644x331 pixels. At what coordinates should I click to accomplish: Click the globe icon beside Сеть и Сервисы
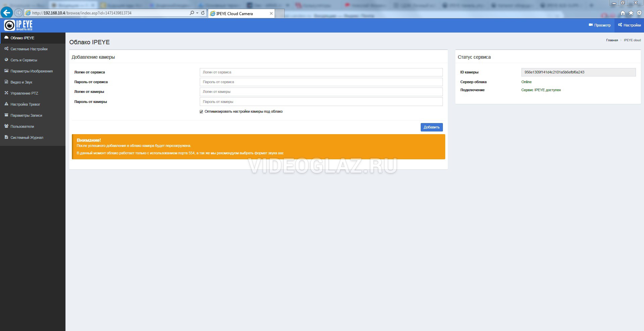6,60
